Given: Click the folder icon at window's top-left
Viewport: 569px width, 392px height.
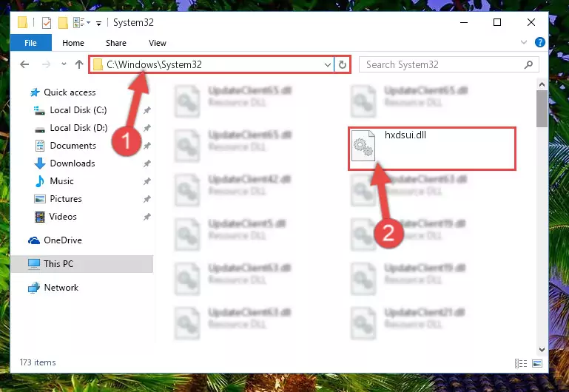Looking at the screenshot, I should coord(22,22).
